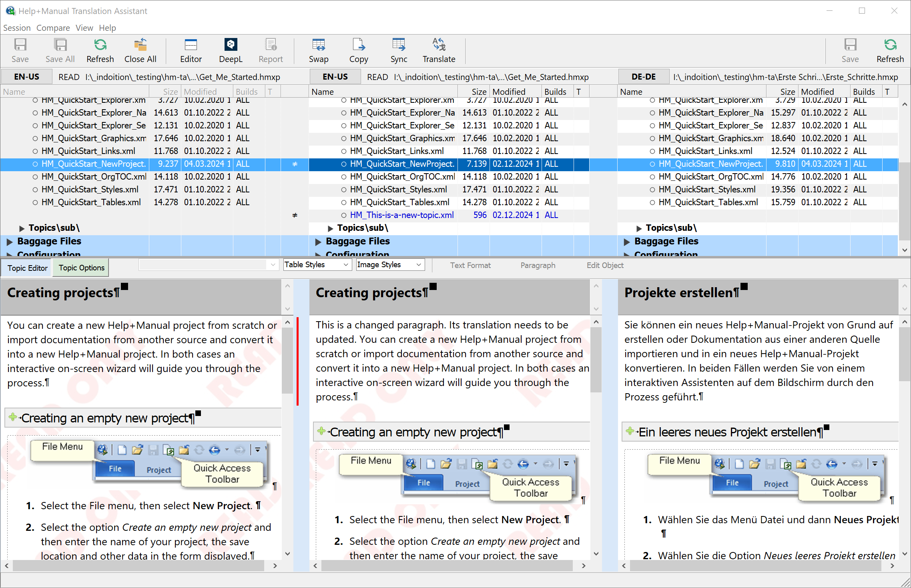This screenshot has width=911, height=588.
Task: Expand the 'Ein leeres neues Projekt erstellen' toggle
Action: tap(630, 431)
